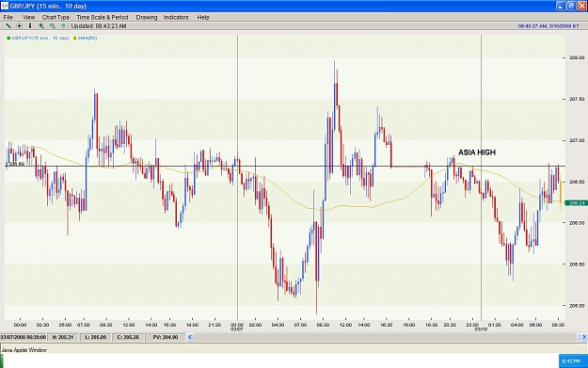Click the chart scroll right arrow
Screen dimensions: 588x368
click(x=584, y=337)
